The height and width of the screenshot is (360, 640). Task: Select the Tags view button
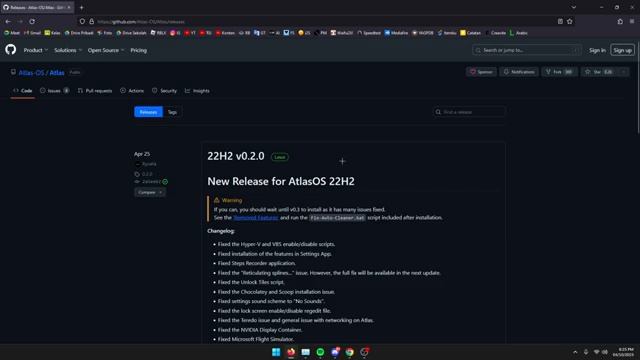172,112
